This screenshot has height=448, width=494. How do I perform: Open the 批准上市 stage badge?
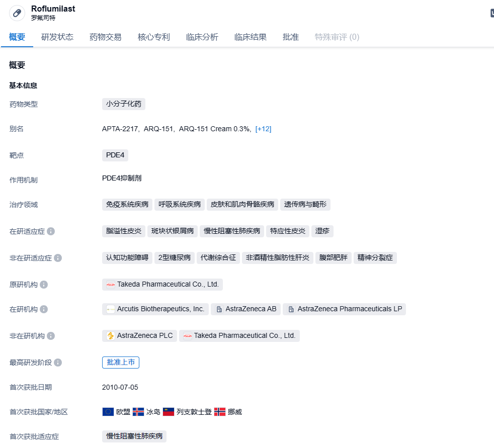tap(121, 363)
